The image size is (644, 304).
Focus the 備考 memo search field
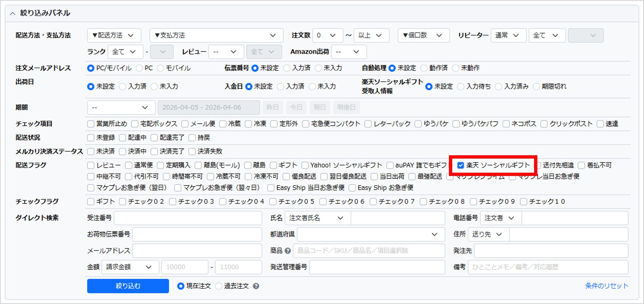(x=548, y=267)
